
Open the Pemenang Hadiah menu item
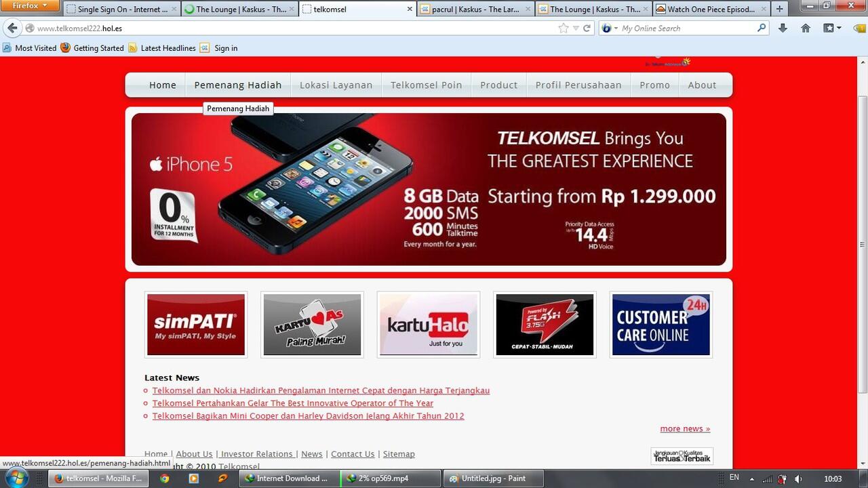[238, 85]
